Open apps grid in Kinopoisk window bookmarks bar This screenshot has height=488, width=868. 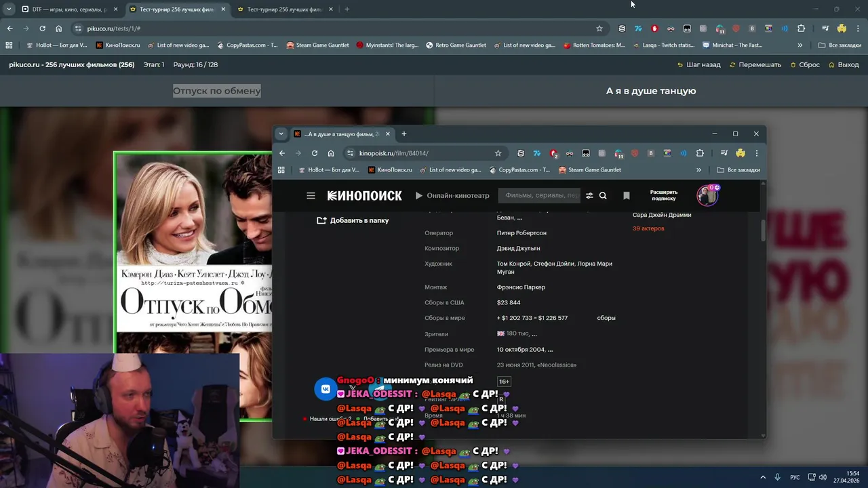281,170
